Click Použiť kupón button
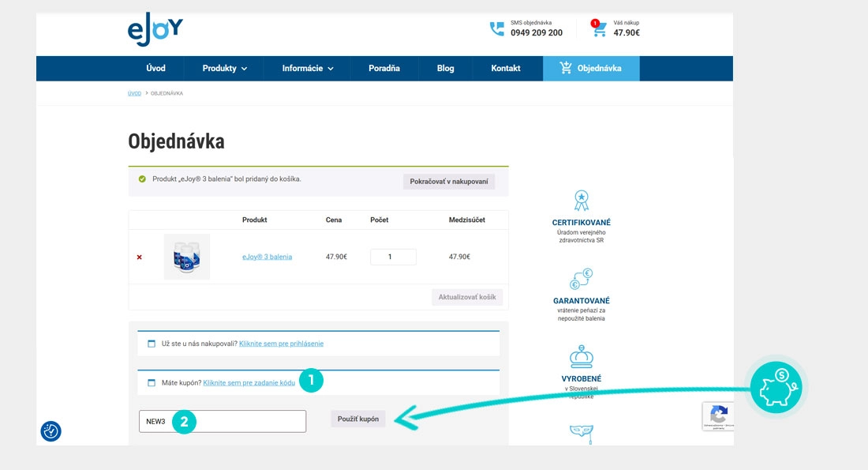 click(358, 419)
